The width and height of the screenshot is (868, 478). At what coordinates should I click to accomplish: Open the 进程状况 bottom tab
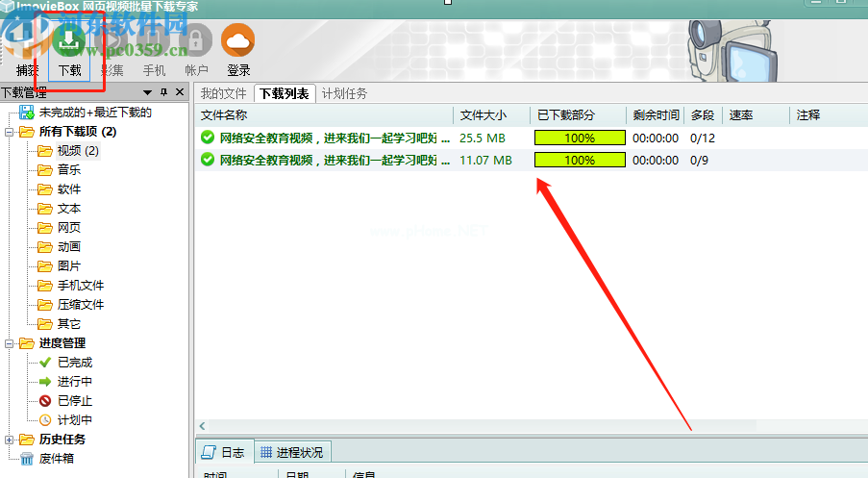point(292,452)
